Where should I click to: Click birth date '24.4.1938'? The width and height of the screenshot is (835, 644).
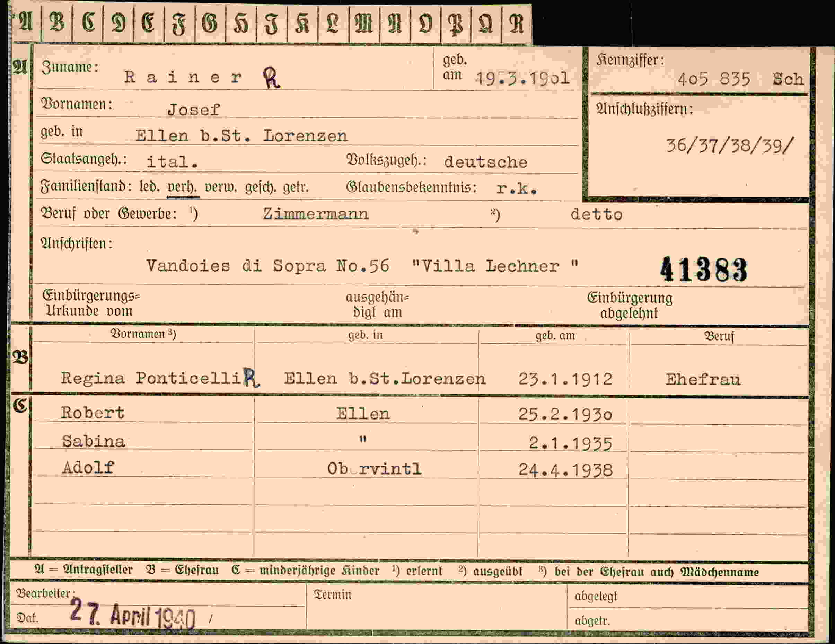565,470
